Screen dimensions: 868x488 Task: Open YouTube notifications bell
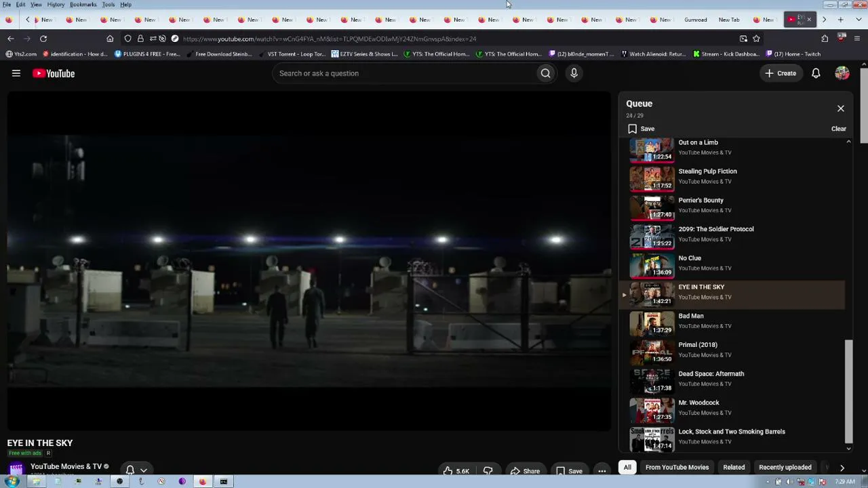tap(816, 73)
